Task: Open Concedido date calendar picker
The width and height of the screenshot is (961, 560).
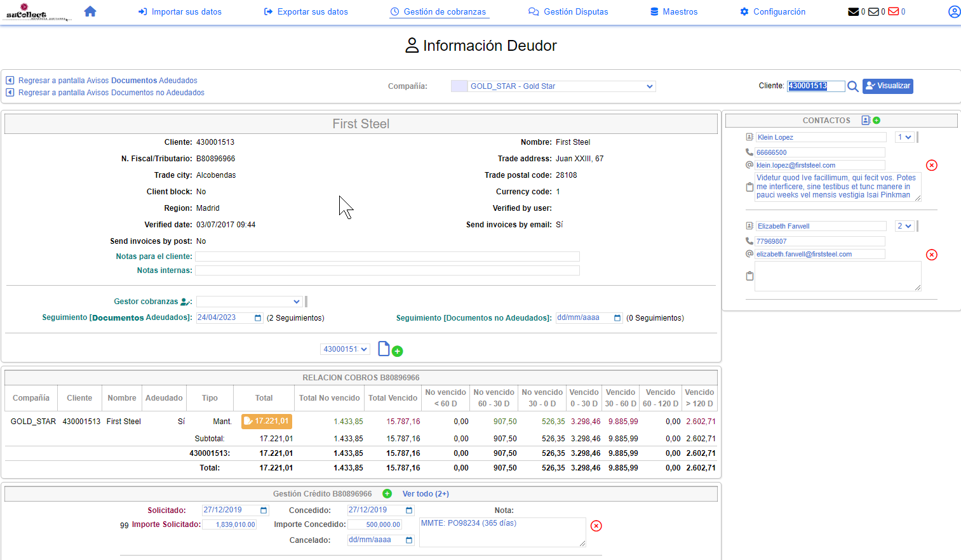Action: [x=409, y=510]
